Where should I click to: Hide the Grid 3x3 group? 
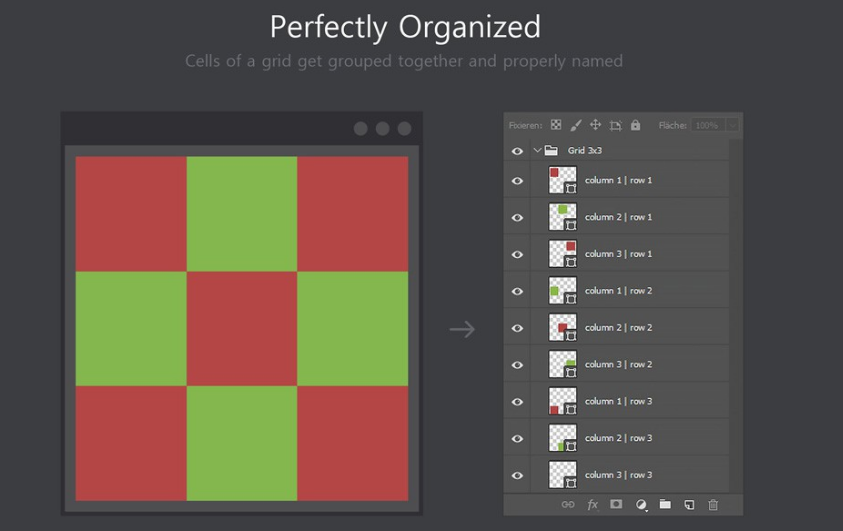coord(517,151)
